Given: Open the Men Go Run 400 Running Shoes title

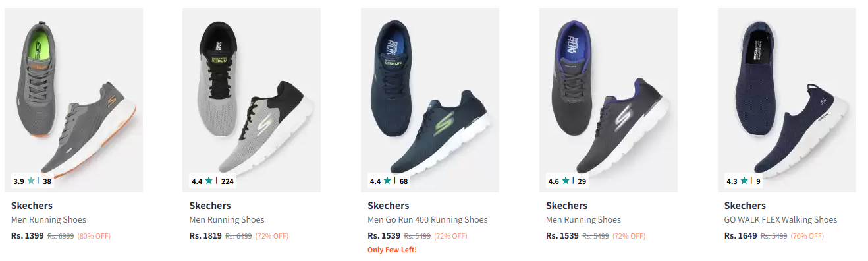Looking at the screenshot, I should (427, 220).
